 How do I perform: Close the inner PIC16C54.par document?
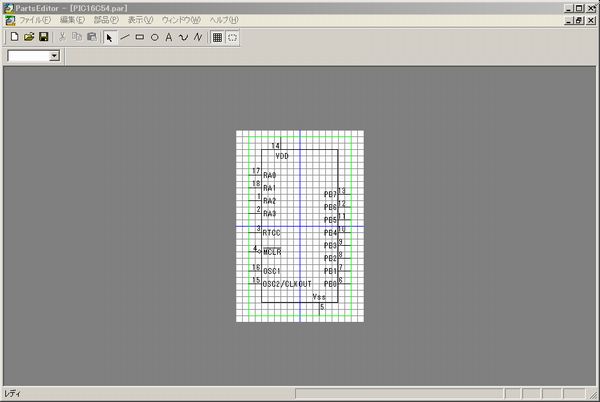591,20
